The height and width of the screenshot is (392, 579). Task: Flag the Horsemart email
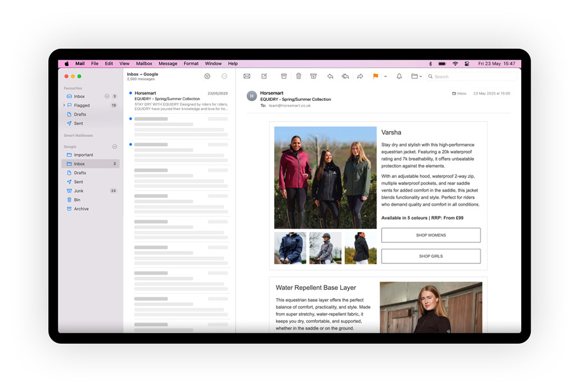(x=375, y=76)
